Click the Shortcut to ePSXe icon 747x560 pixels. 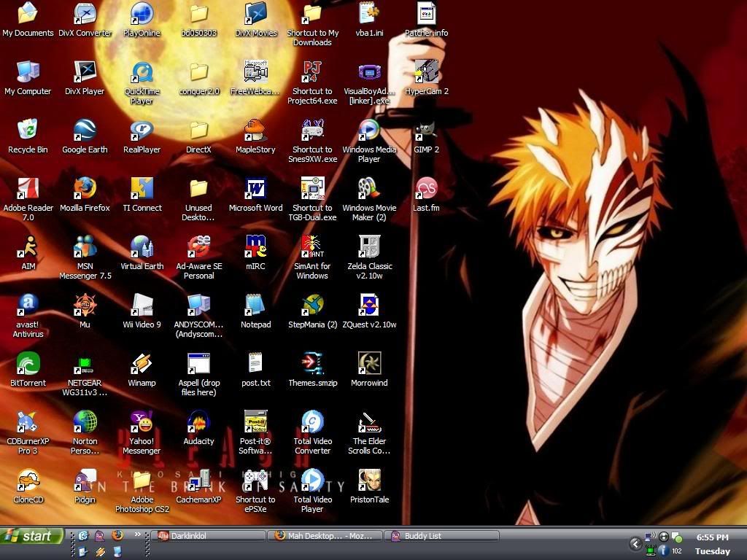click(x=255, y=491)
